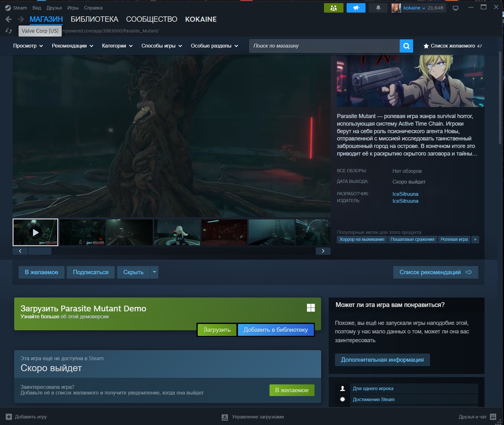The height and width of the screenshot is (425, 504).
Task: Open Manage Downloads at the bottom
Action: point(253,417)
